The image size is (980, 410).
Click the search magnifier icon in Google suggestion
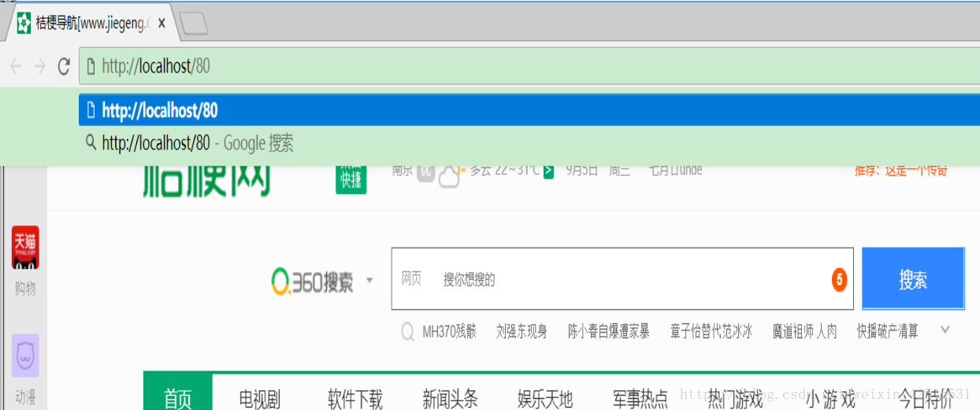[x=91, y=142]
